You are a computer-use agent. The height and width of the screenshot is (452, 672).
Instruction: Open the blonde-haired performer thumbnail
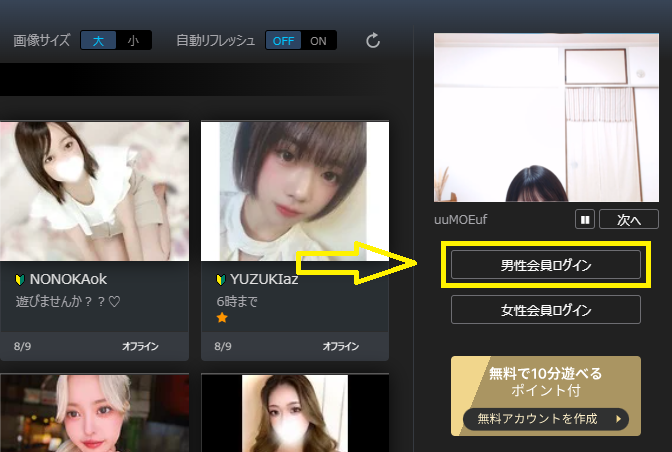[x=94, y=413]
